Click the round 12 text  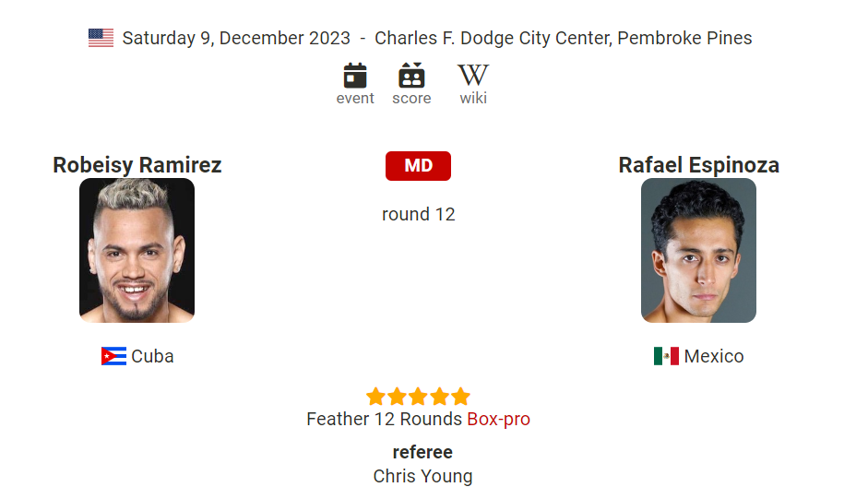coord(419,214)
